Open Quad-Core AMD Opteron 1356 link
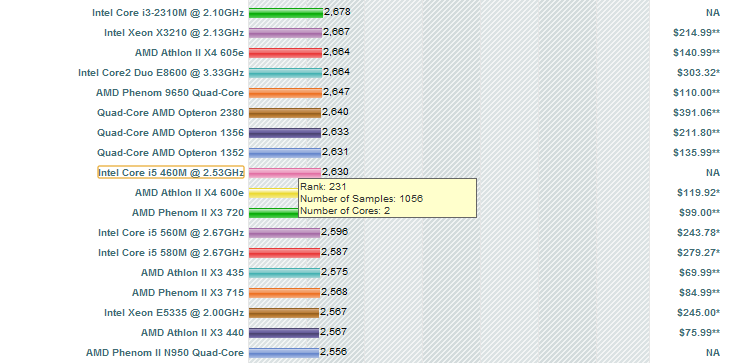The height and width of the screenshot is (363, 746). click(x=170, y=133)
